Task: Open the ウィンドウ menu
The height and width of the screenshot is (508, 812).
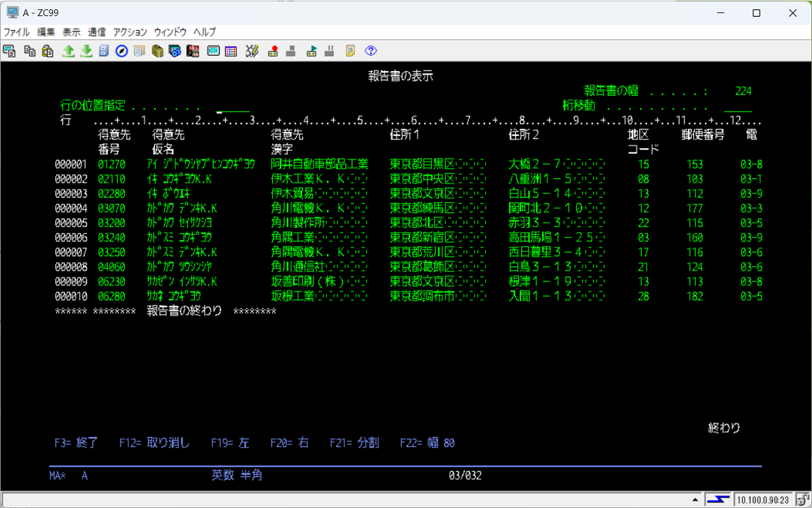Action: tap(171, 31)
